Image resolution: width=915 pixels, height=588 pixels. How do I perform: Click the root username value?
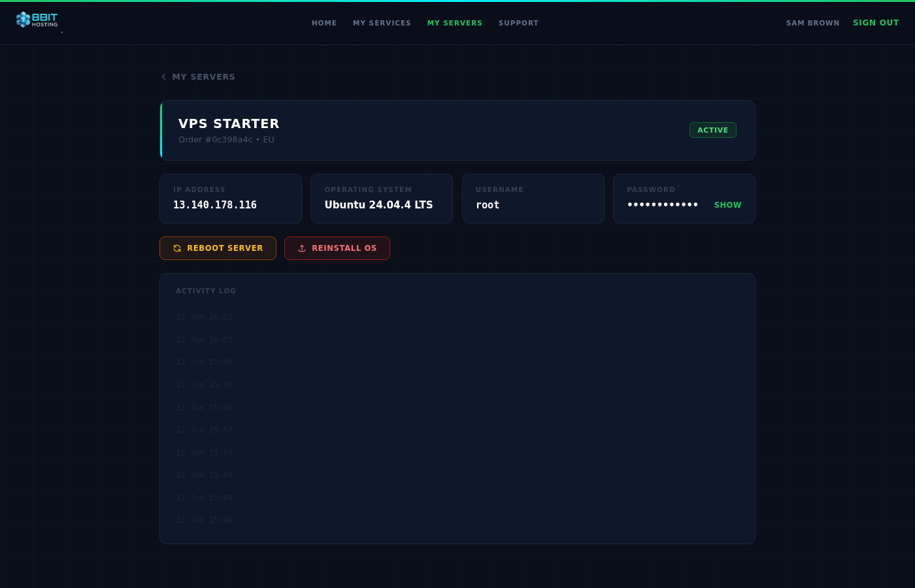click(488, 205)
